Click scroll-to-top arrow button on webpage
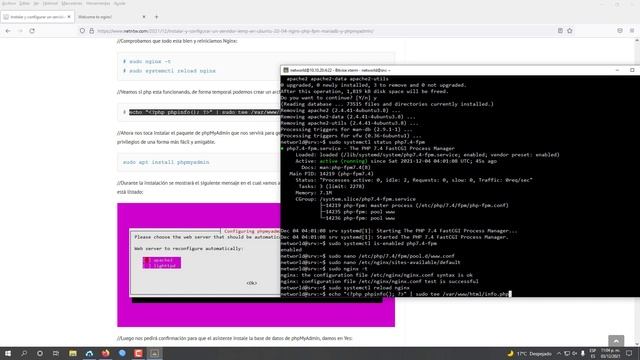 [616, 341]
